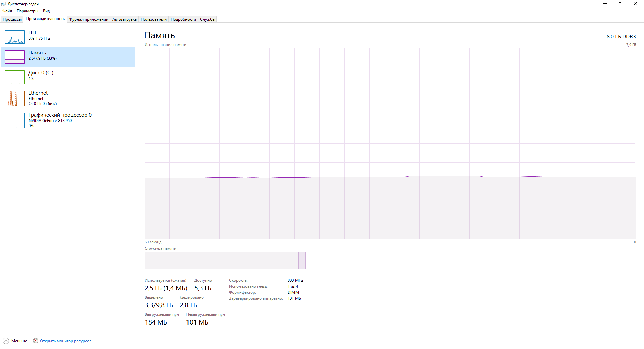This screenshot has width=644, height=349.
Task: Open the Файл menu
Action: click(7, 11)
